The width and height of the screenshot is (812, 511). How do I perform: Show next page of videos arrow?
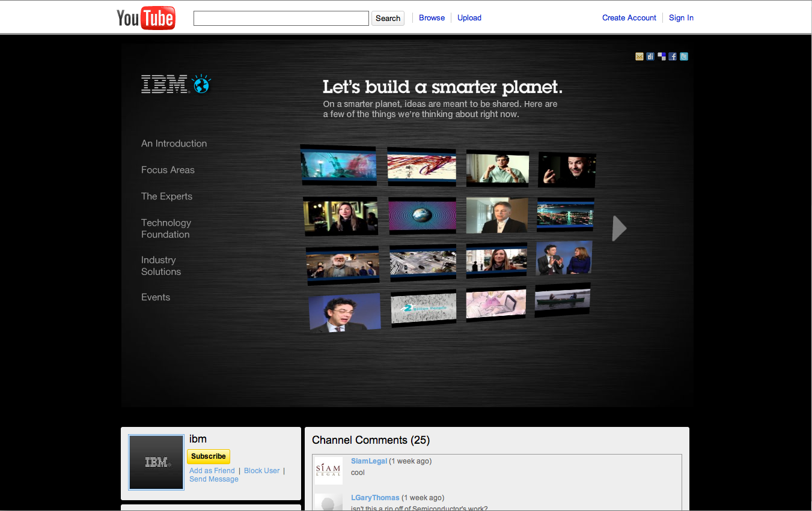(x=619, y=228)
